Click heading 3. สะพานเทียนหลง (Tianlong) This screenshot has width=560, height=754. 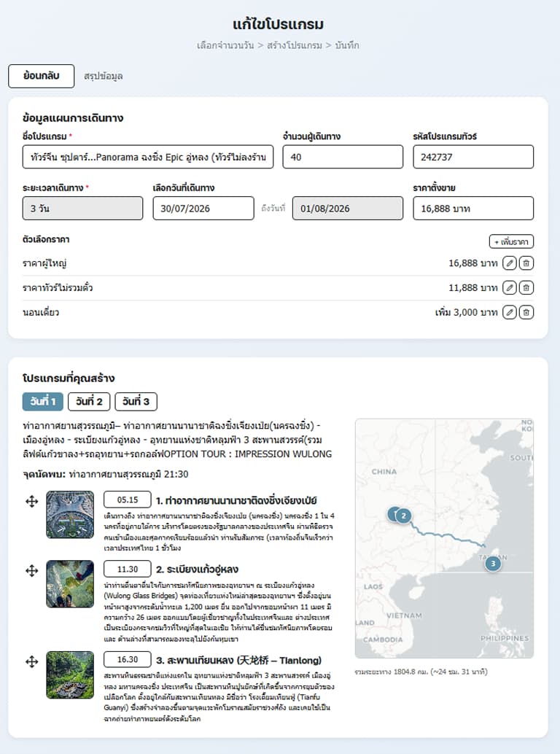click(x=239, y=660)
